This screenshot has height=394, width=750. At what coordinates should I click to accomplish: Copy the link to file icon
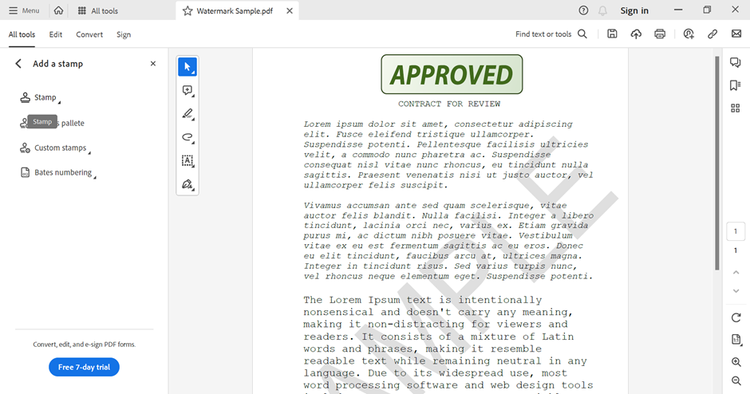coord(712,34)
